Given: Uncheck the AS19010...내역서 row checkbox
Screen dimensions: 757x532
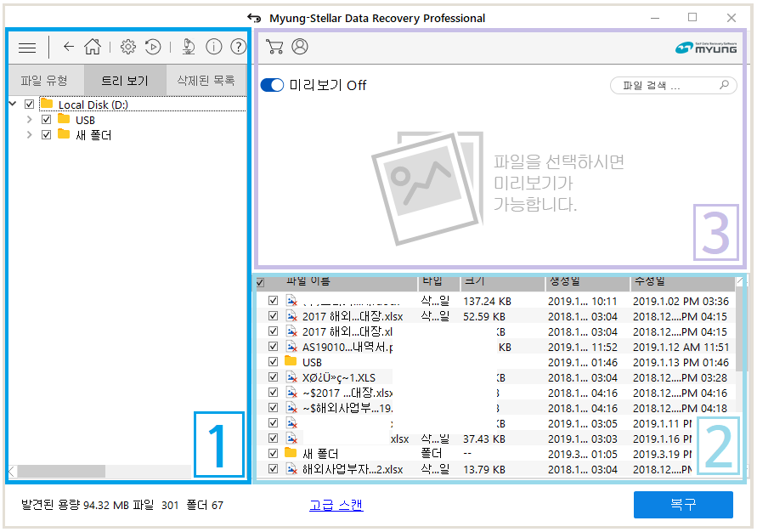Looking at the screenshot, I should tap(274, 347).
